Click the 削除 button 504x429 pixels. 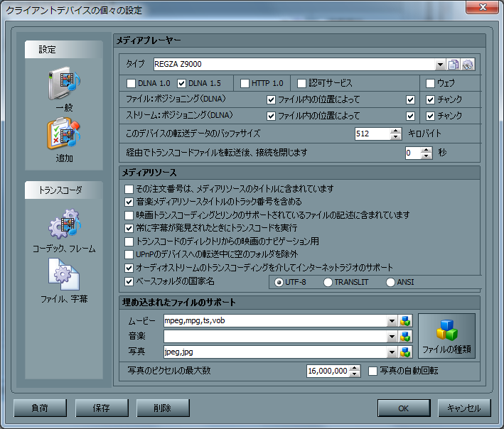pyautogui.click(x=163, y=408)
